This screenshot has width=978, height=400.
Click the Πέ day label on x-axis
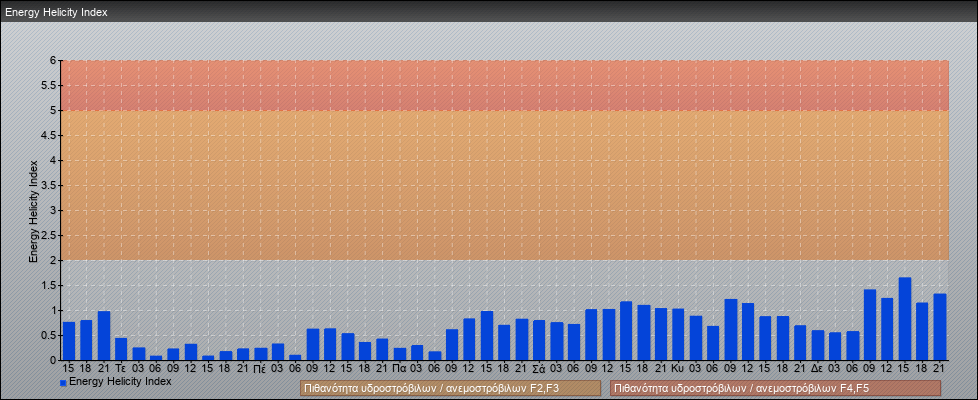pyautogui.click(x=260, y=368)
